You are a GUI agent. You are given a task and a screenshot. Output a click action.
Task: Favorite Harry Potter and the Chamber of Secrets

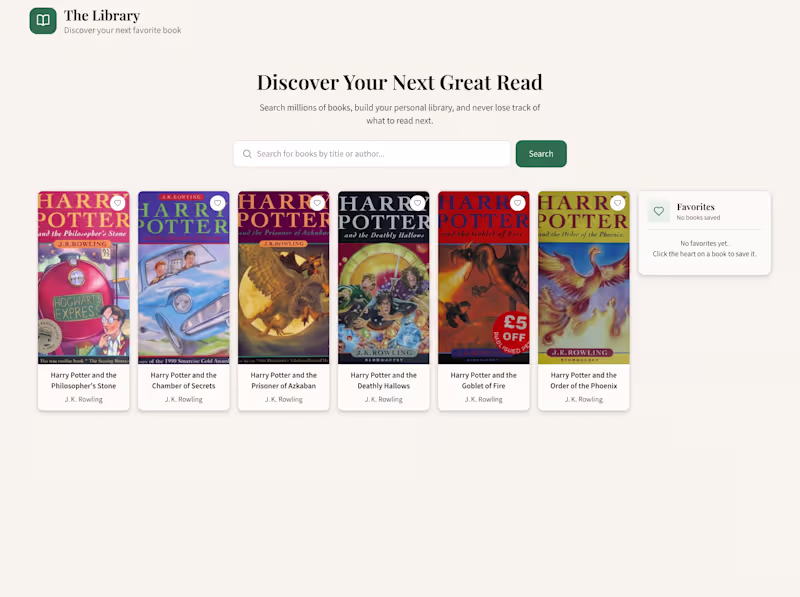coord(218,203)
